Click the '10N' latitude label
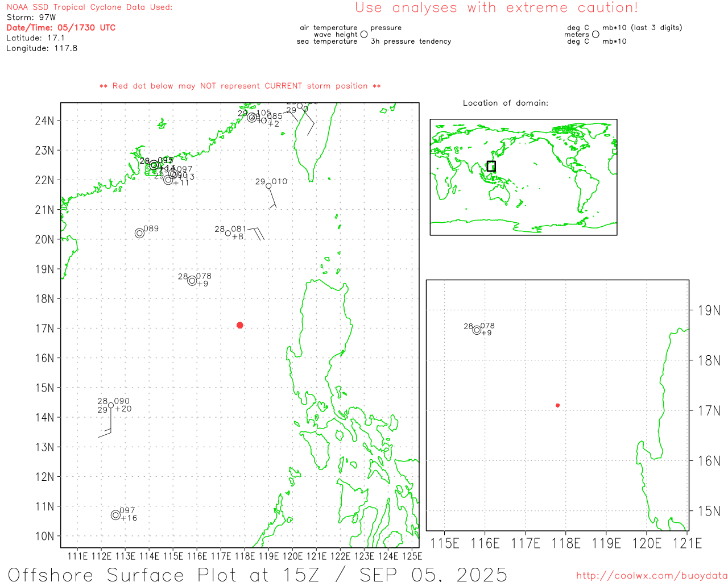This screenshot has height=582, width=728. tap(45, 536)
